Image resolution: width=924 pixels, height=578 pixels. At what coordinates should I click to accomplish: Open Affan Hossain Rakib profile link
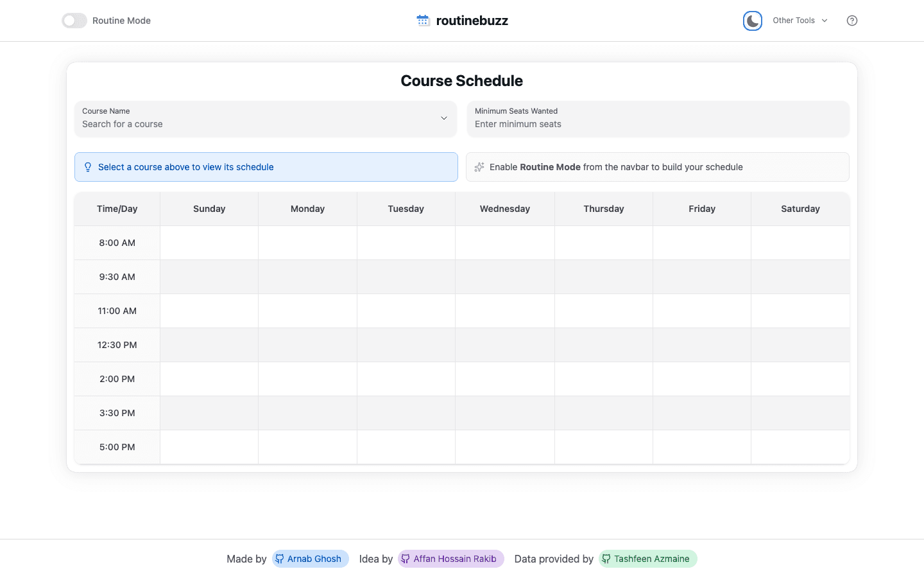pos(454,559)
